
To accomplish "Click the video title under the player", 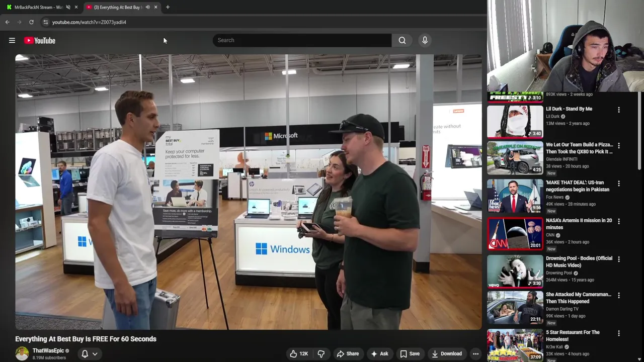I will (86, 339).
